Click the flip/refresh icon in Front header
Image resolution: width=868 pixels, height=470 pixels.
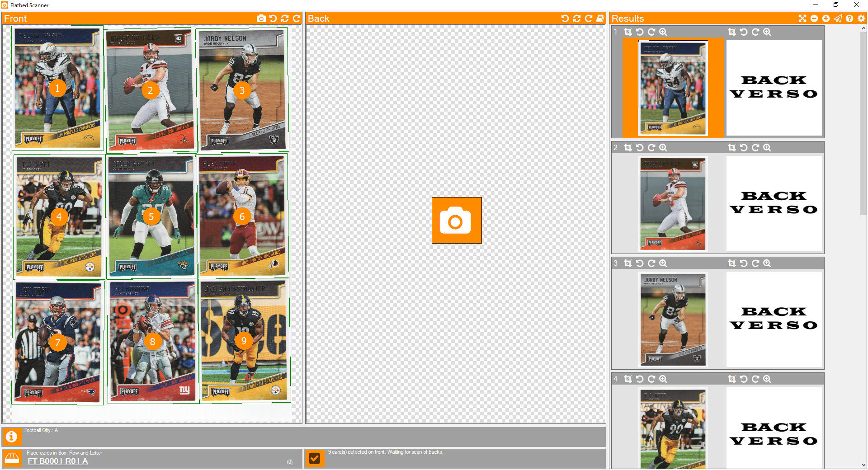(x=285, y=19)
